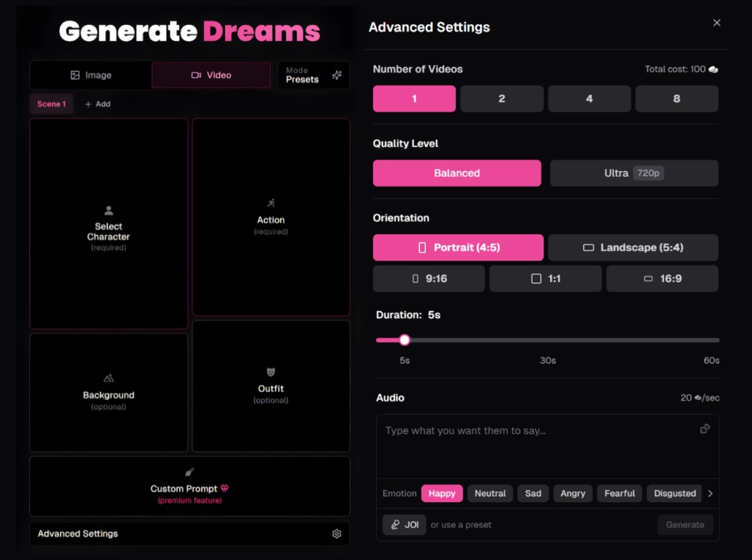This screenshot has height=560, width=752.
Task: Click the Outfit slot shirt icon
Action: click(x=271, y=371)
